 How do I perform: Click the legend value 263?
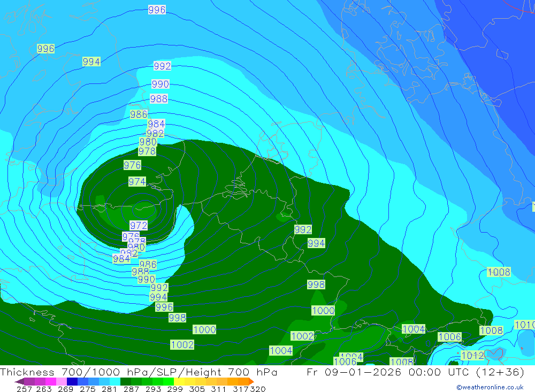click(x=44, y=389)
